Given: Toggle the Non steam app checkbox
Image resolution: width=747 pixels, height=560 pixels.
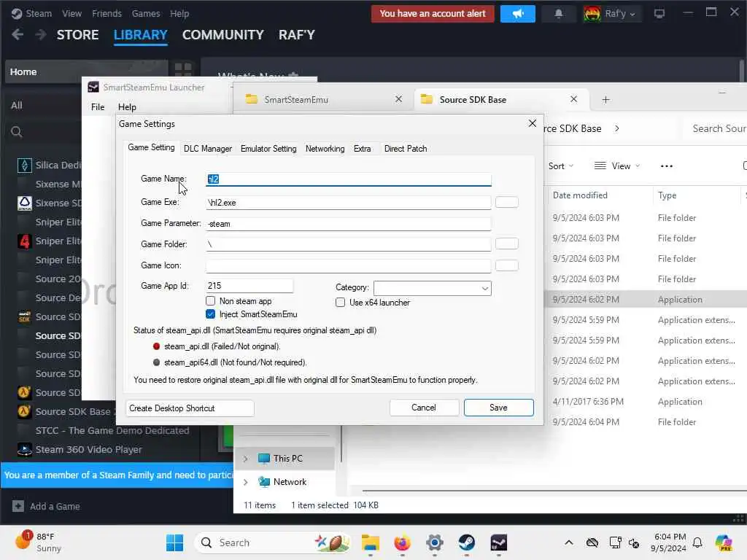Looking at the screenshot, I should coord(211,301).
